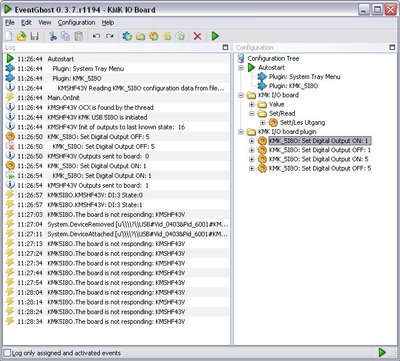The image size is (400, 361).
Task: Click the Sett/Les Utgang macro icon
Action: [x=273, y=122]
